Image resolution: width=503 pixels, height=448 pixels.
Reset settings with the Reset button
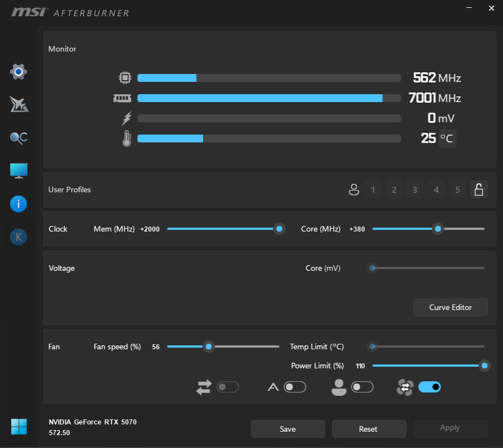[368, 429]
